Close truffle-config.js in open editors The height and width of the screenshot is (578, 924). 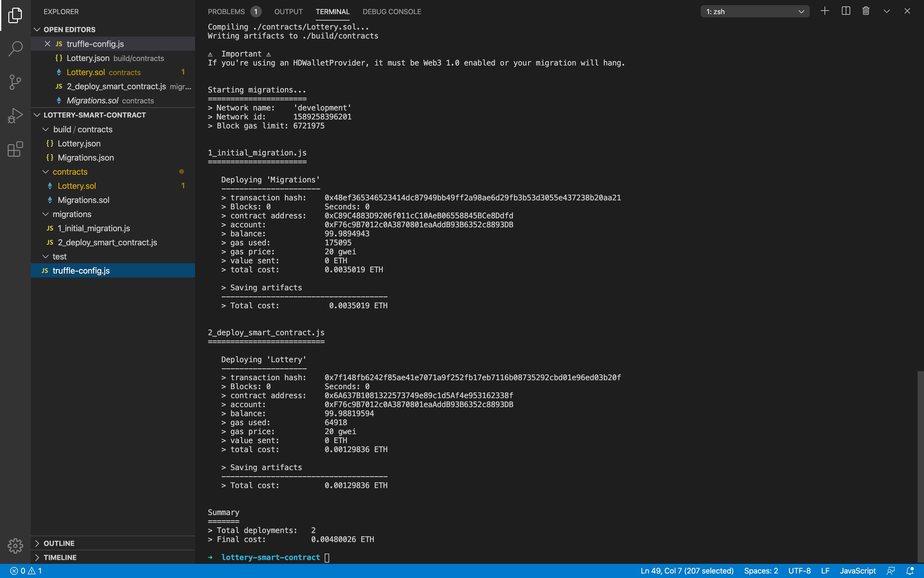(x=47, y=44)
